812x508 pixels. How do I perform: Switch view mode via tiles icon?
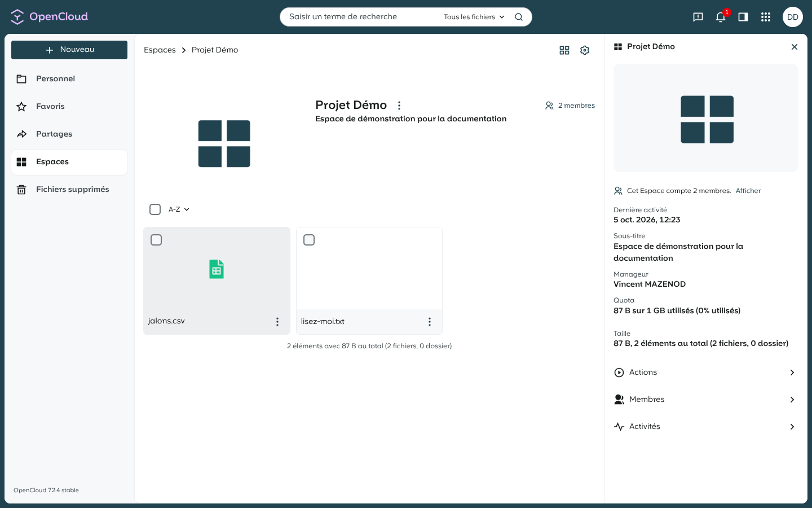(x=564, y=50)
